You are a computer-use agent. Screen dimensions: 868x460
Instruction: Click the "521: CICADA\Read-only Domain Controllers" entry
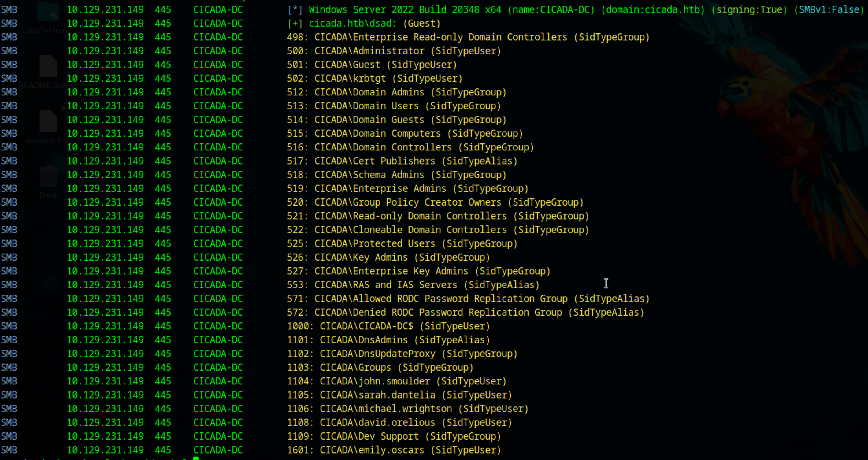(x=438, y=216)
